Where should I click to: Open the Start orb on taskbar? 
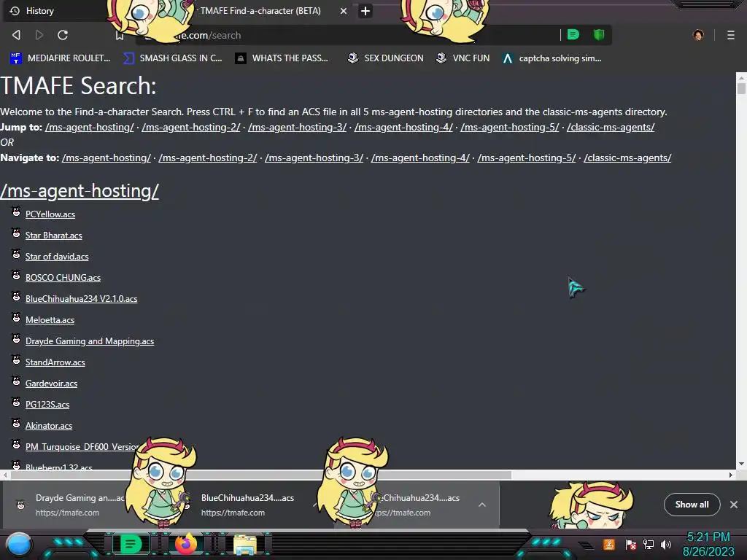19,544
